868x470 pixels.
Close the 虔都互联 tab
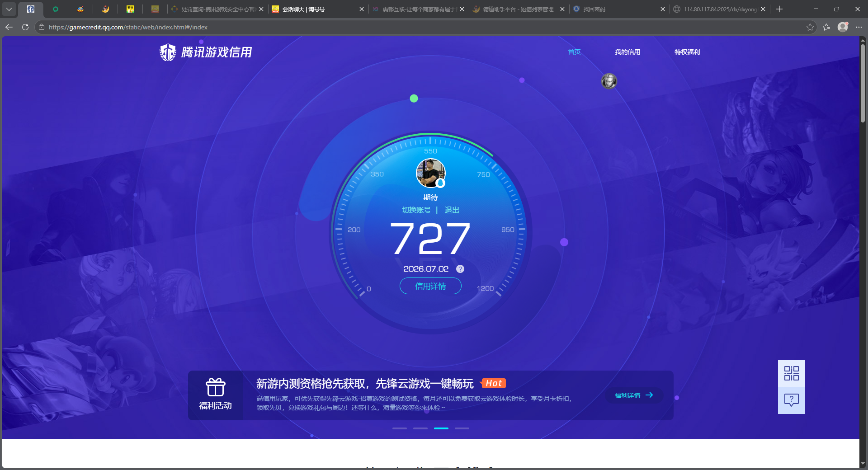(462, 9)
